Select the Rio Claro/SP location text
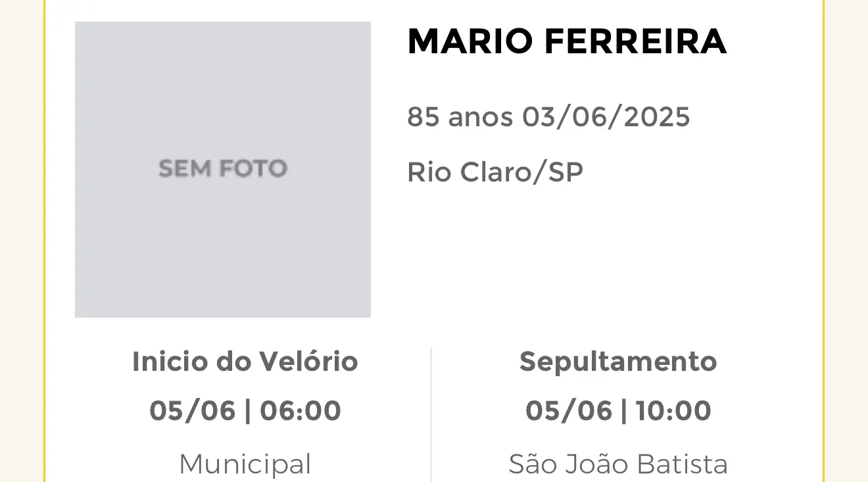This screenshot has height=482, width=868. [495, 172]
